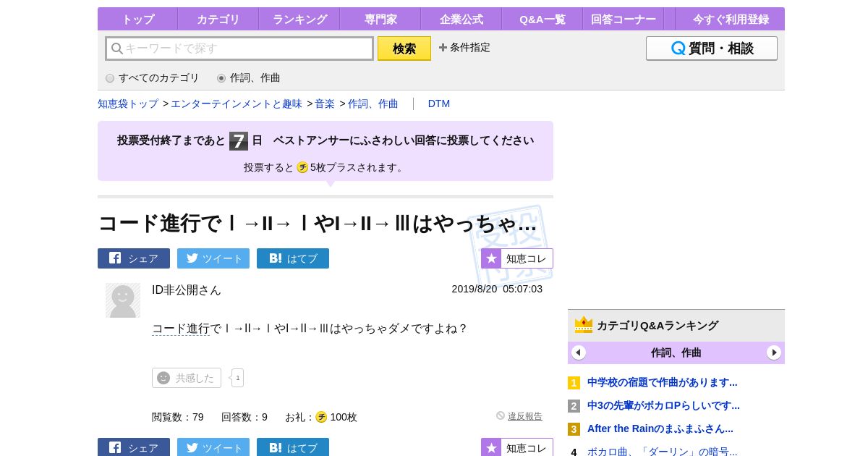Click the coin icon next to 100枚

coord(321,417)
